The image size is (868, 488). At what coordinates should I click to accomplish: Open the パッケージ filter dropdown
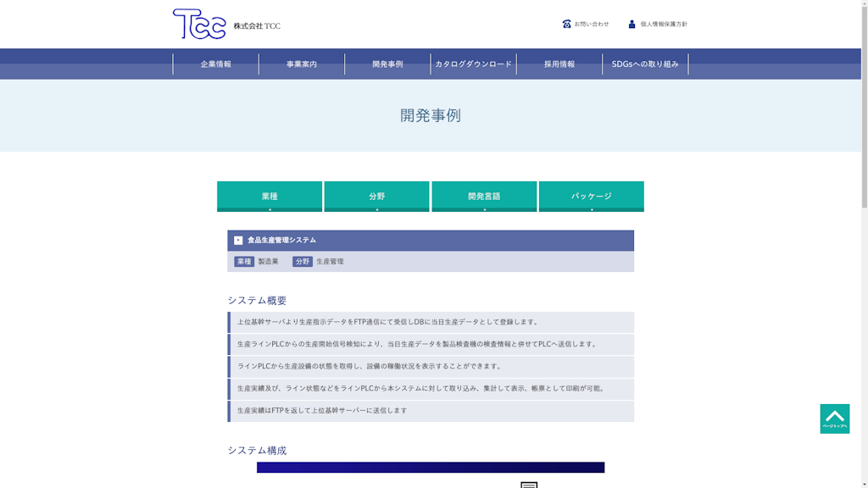[x=591, y=196]
